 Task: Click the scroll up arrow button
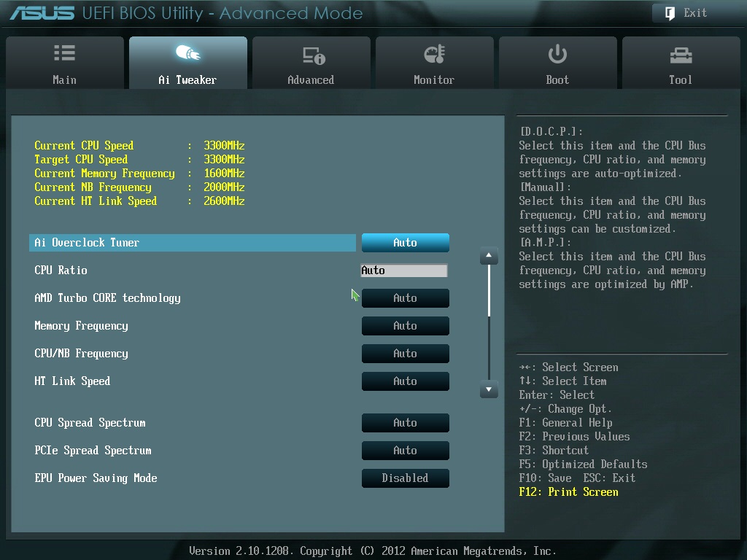click(x=489, y=256)
